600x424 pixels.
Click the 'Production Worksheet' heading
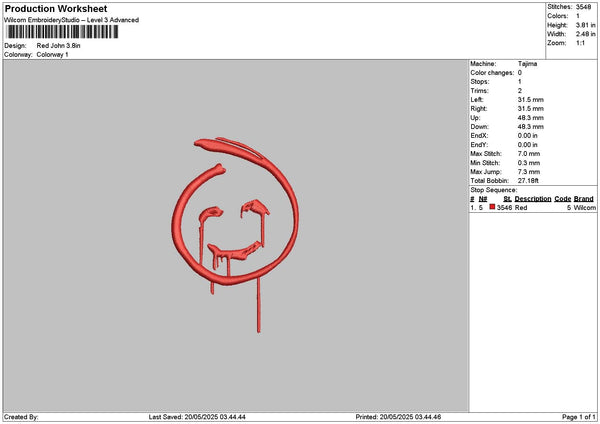[56, 8]
